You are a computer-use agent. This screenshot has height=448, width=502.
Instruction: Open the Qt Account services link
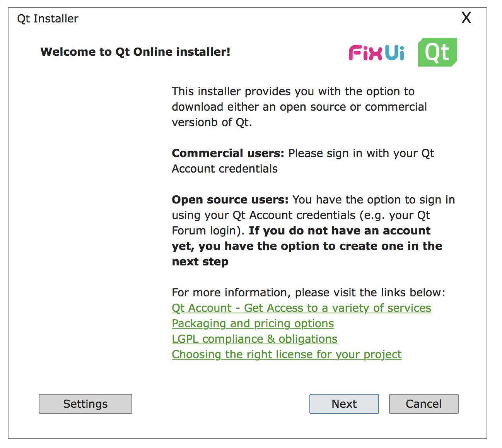301,308
